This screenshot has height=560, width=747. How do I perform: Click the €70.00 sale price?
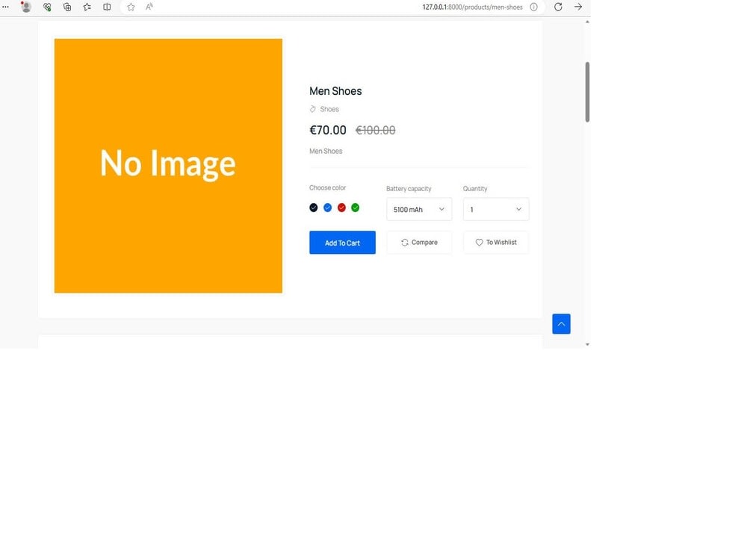[328, 130]
